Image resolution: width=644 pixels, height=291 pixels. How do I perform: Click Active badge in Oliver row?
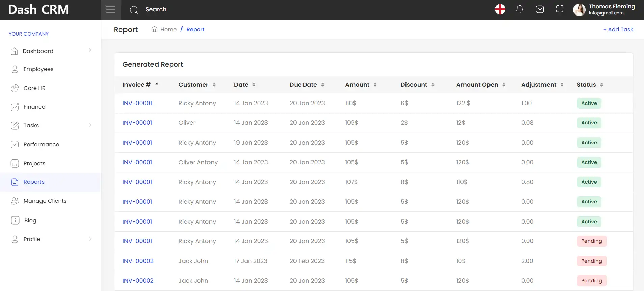point(589,123)
